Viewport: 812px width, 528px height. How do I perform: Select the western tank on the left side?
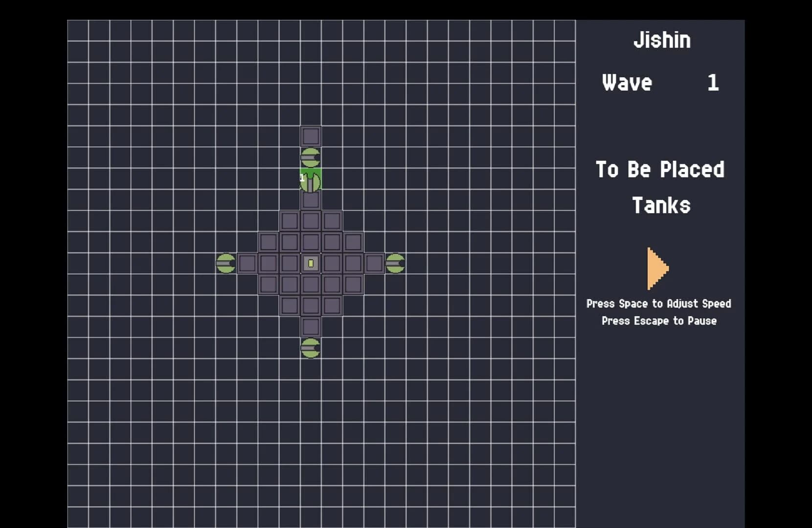[226, 263]
